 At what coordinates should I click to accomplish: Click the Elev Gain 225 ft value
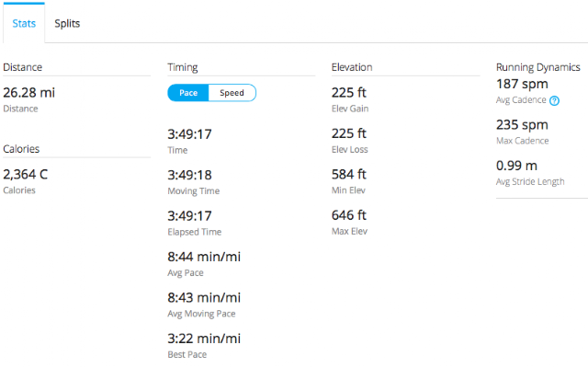(x=349, y=92)
